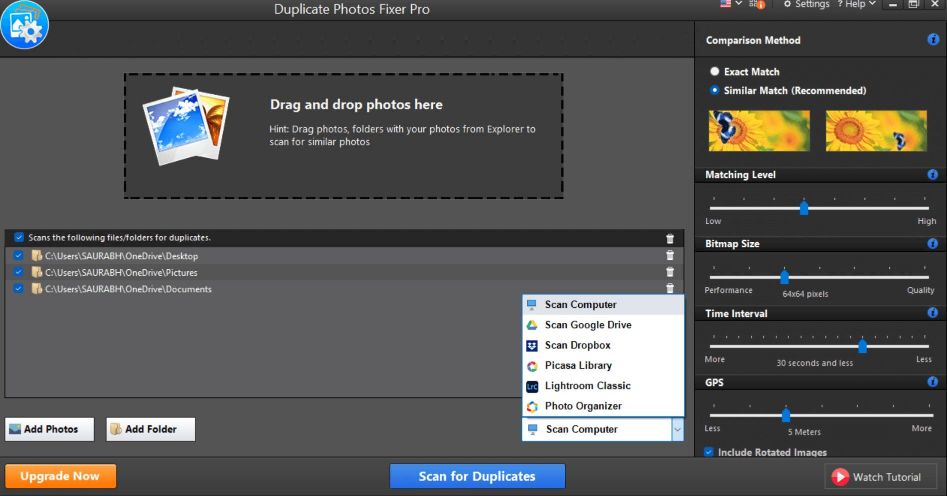Click trash icon for Desktop folder row
947x496 pixels.
pos(669,256)
